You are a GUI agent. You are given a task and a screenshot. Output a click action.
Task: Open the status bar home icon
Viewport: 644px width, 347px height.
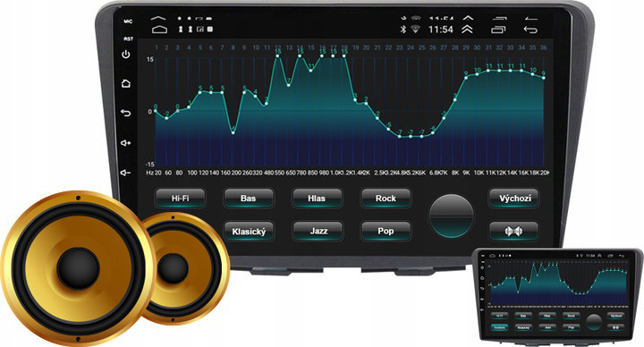159,30
